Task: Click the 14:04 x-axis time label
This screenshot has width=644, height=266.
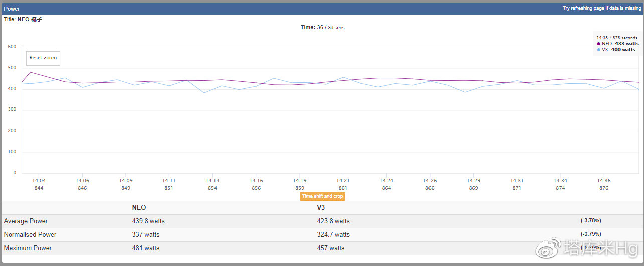Action: tap(39, 180)
